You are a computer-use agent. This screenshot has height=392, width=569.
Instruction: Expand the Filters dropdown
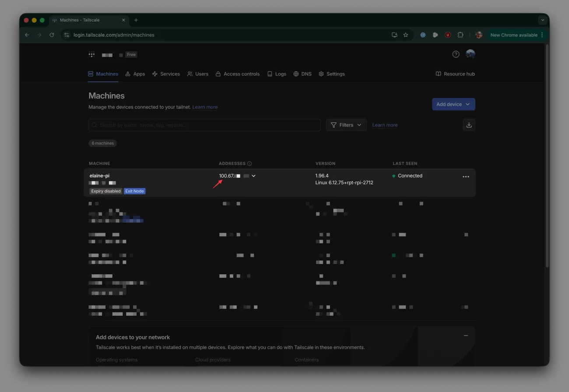pos(346,125)
